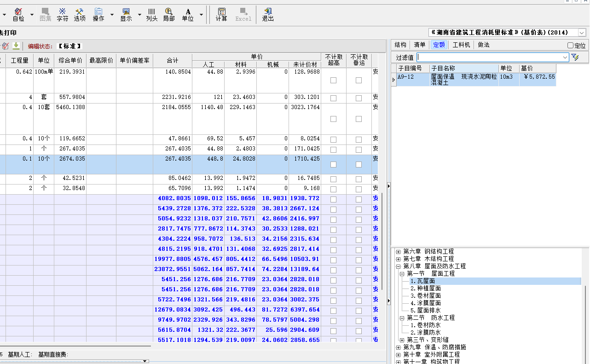Expand 第三节、变形缝 tree node

click(402, 340)
